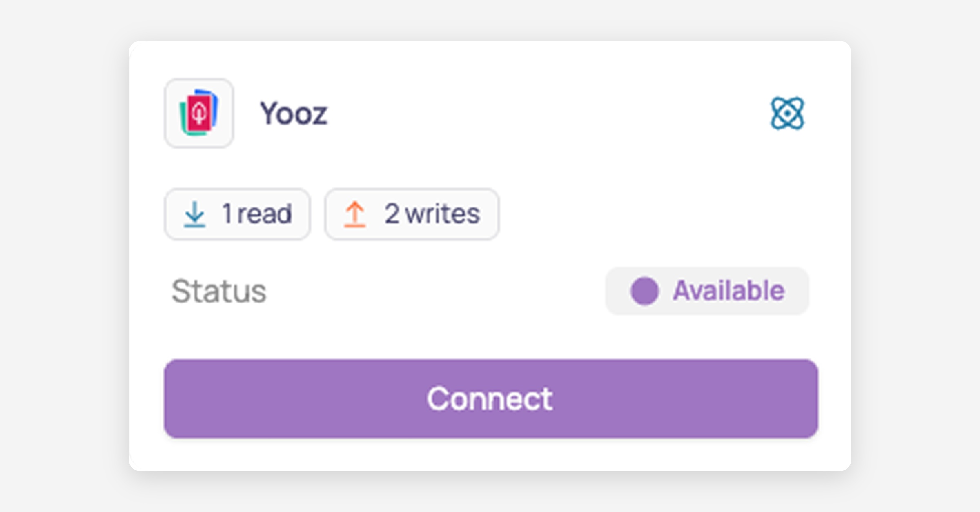Image resolution: width=980 pixels, height=512 pixels.
Task: Open the 1 read badge
Action: coord(237,214)
